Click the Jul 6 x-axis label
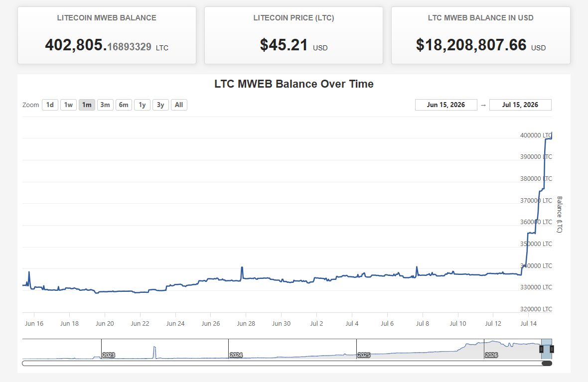The width and height of the screenshot is (588, 382). click(387, 324)
